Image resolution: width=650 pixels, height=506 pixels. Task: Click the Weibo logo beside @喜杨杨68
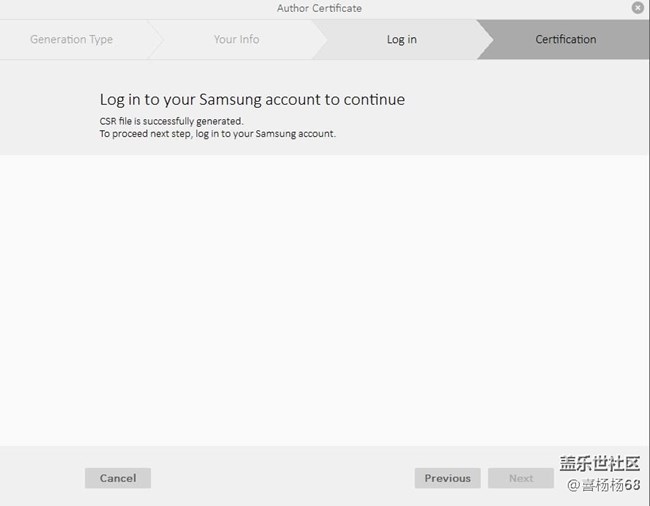point(573,486)
